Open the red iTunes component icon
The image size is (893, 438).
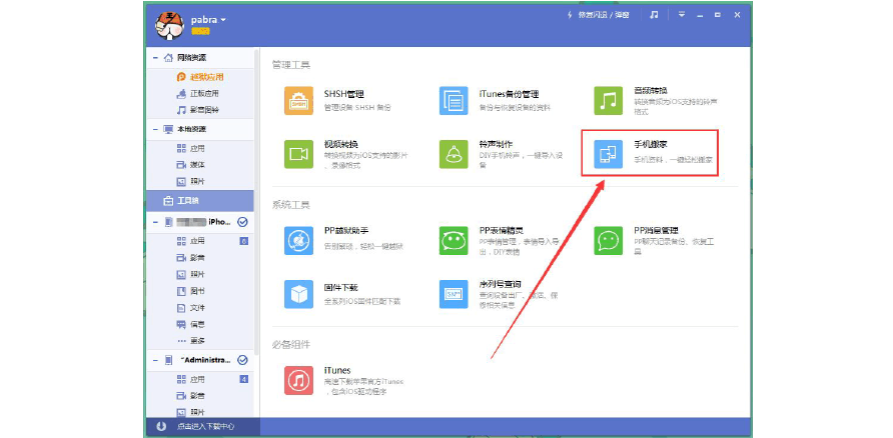click(298, 380)
